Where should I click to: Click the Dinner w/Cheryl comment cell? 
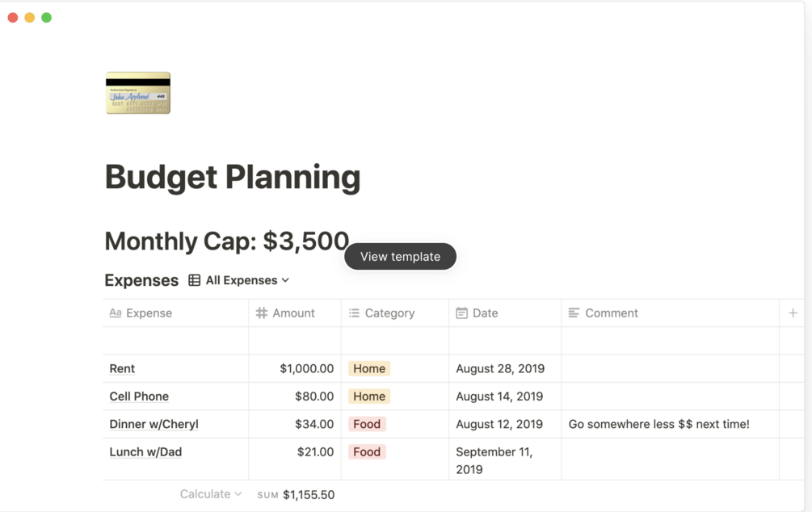[658, 424]
